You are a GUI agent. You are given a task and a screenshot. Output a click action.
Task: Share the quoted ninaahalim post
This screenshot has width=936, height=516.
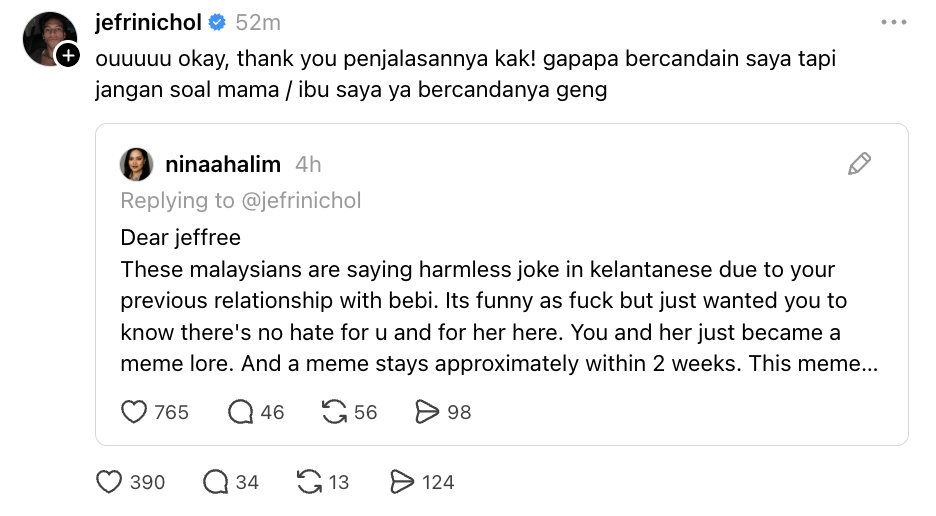[x=426, y=411]
